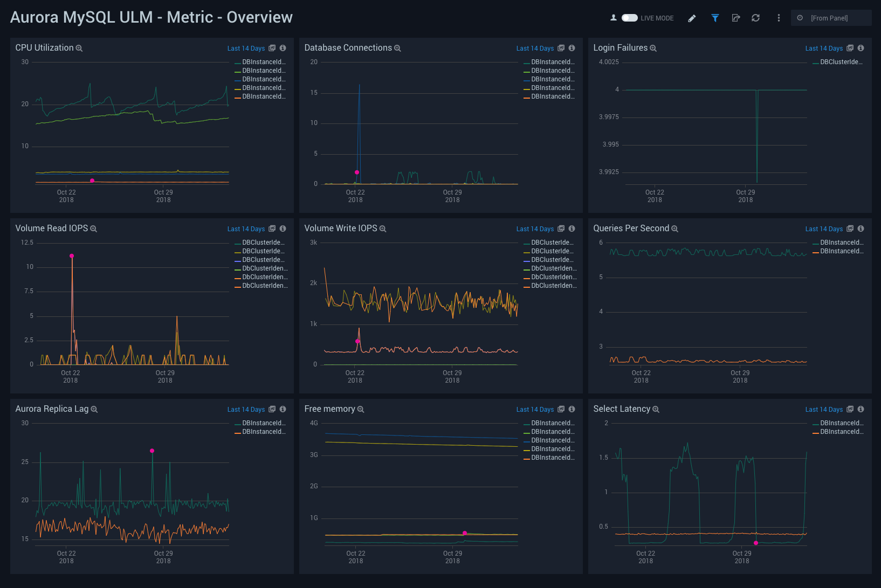
Task: Open the time range selector on Select Latency
Action: 824,409
